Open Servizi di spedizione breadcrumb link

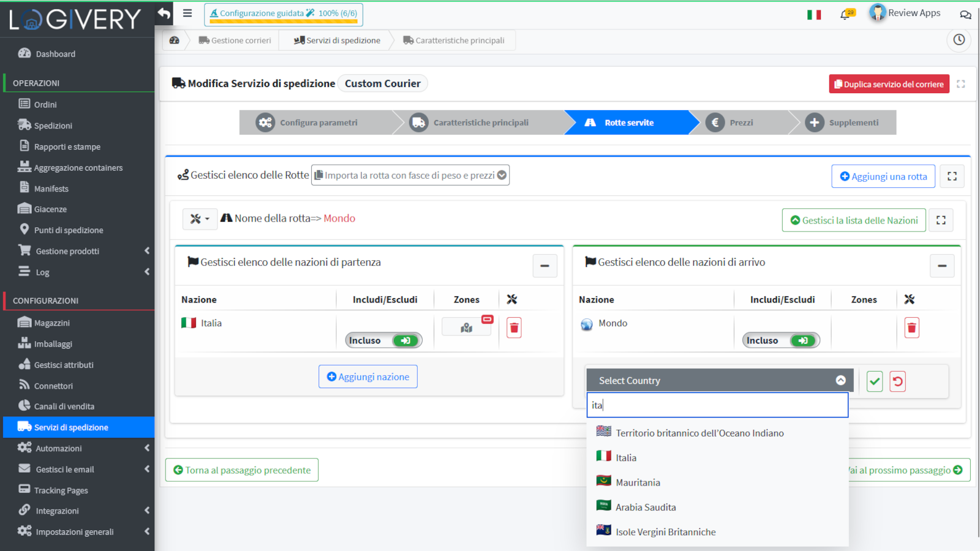pos(337,40)
